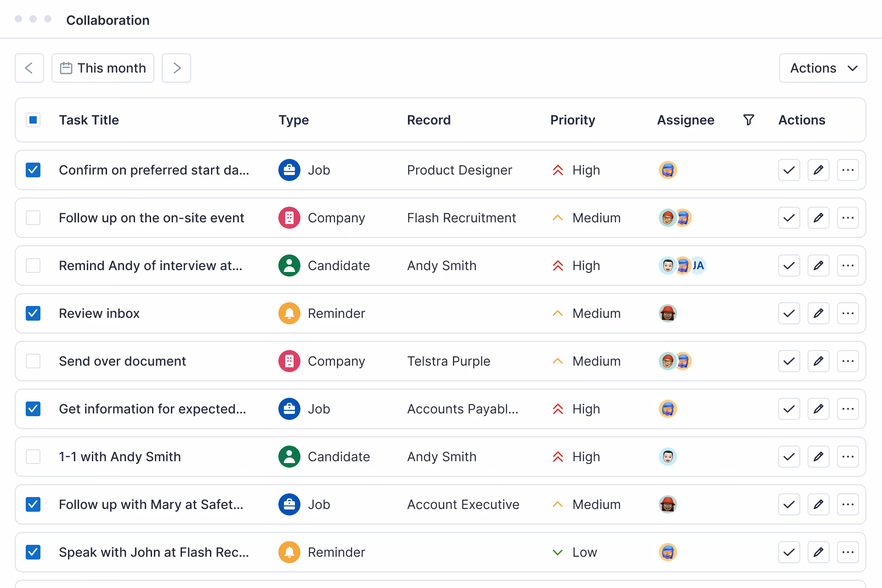Screen dimensions: 882x588
Task: Mark 1-1 with Andy Smith complete
Action: (789, 457)
